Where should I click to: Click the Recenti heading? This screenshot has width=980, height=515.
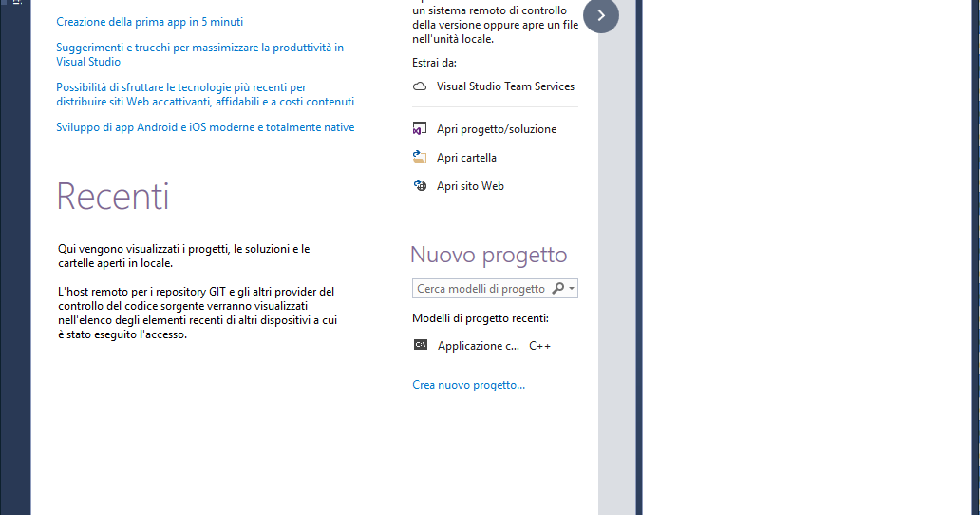pos(113,197)
